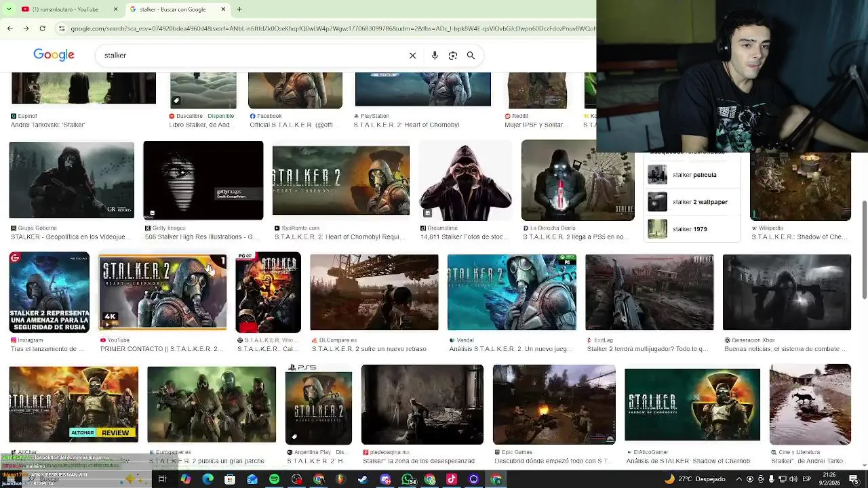Open the Getty Images stalker illustration thumbnail
The height and width of the screenshot is (488, 868).
click(x=203, y=180)
